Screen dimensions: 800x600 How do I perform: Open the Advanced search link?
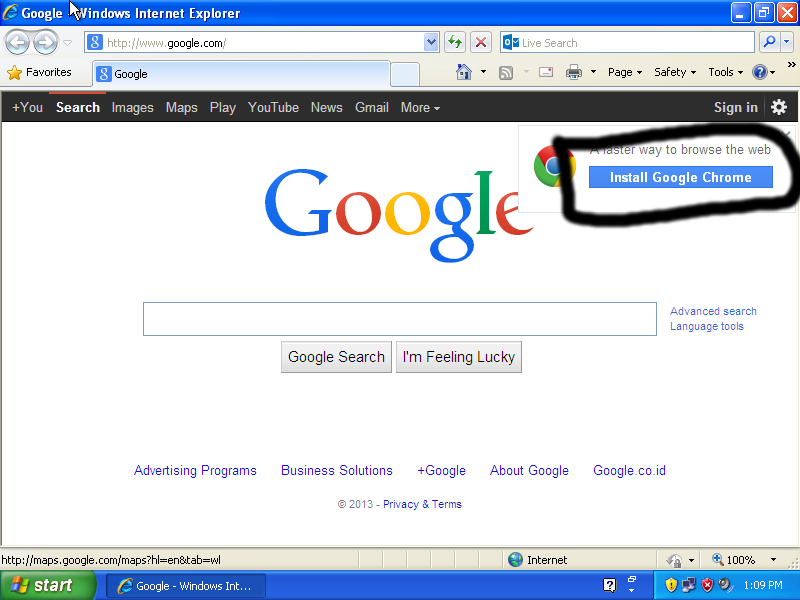713,311
